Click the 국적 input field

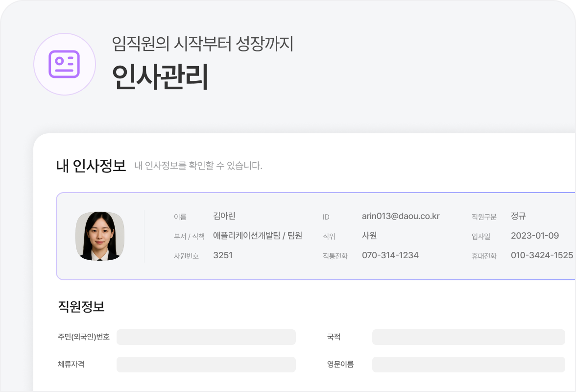[468, 337]
